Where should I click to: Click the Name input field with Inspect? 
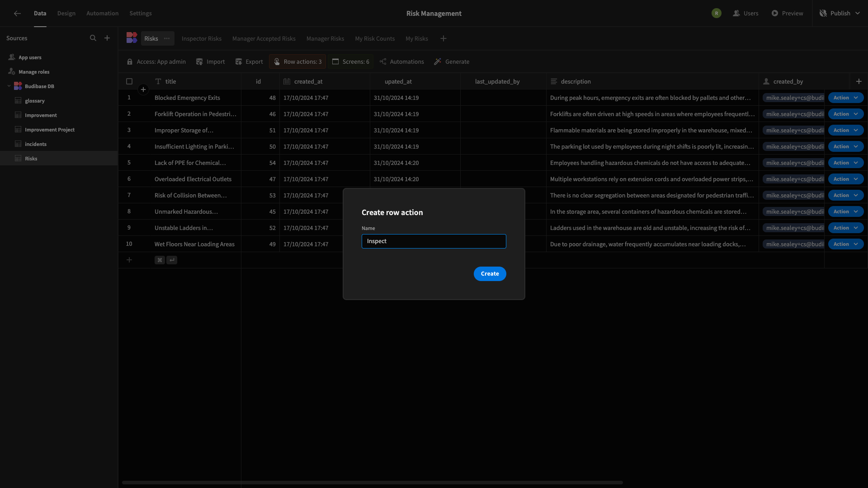click(434, 241)
